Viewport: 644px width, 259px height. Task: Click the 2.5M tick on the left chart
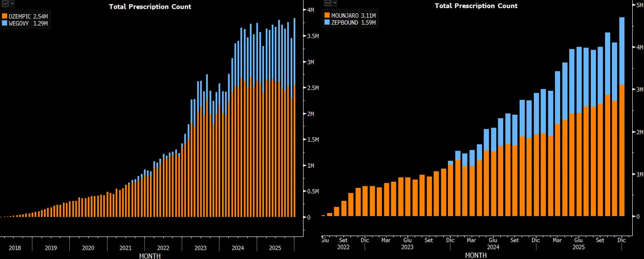pyautogui.click(x=313, y=88)
